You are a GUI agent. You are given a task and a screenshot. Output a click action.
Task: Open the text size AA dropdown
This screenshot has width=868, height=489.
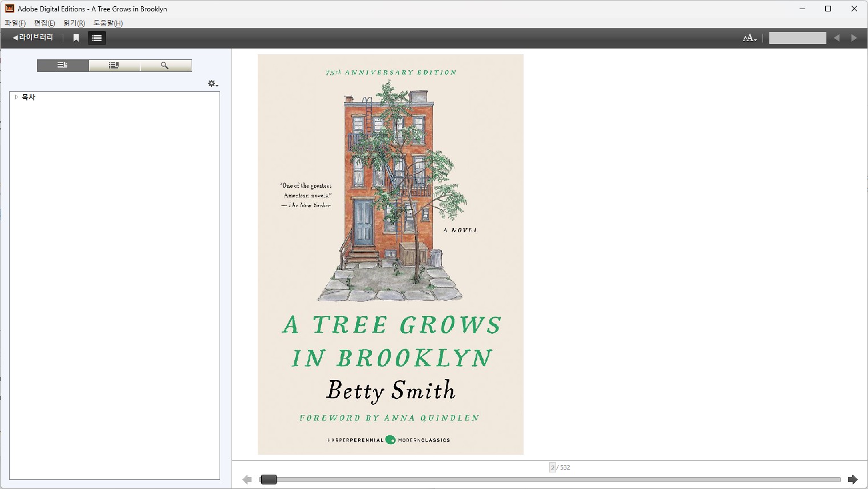coord(749,38)
